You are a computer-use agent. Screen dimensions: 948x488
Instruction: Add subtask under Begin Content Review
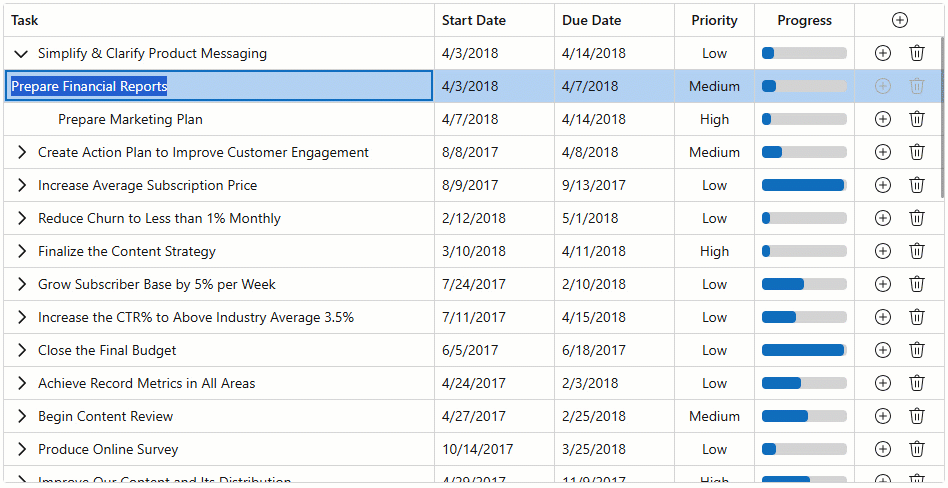point(883,416)
